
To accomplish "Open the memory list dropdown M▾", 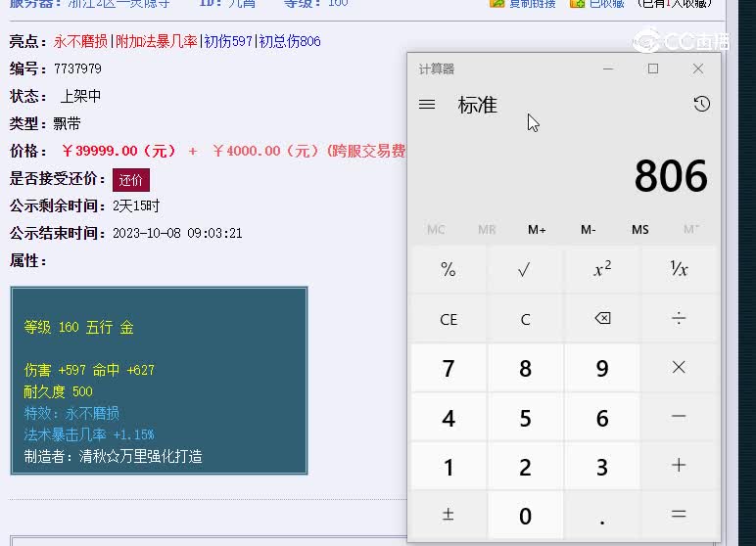I will (x=691, y=229).
